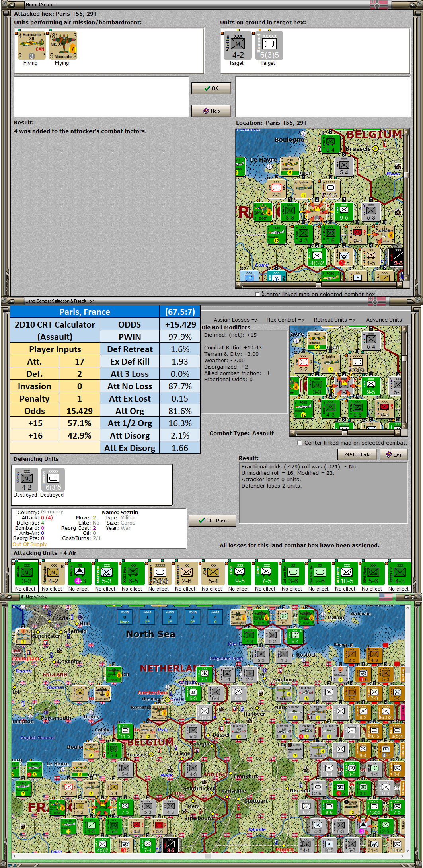Click the Axis 1 2* marker on map
The height and width of the screenshot is (868, 423).
tap(147, 617)
